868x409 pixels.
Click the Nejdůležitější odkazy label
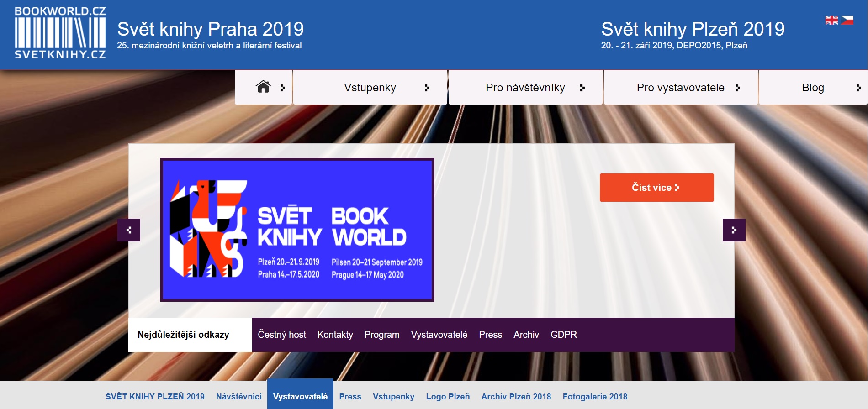[183, 335]
